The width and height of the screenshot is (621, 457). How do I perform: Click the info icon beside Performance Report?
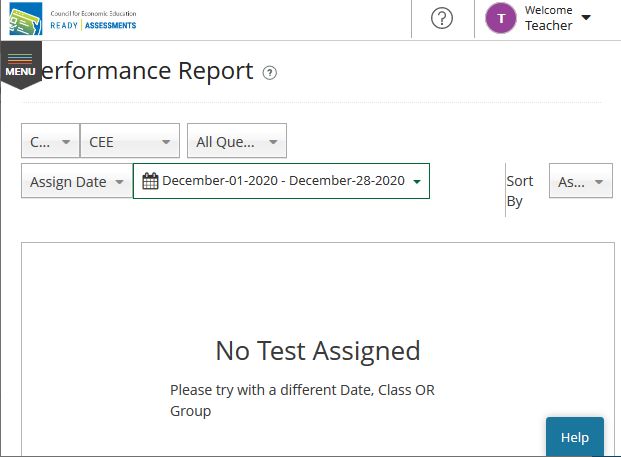coord(270,73)
